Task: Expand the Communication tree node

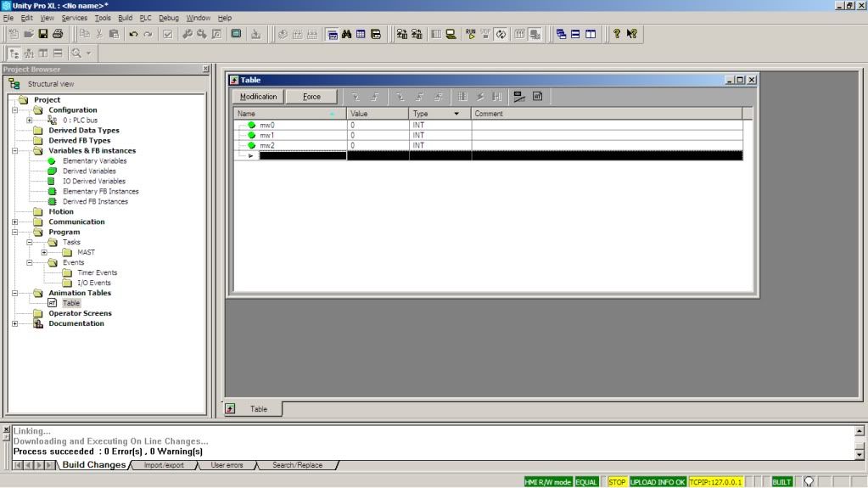Action: click(x=15, y=222)
